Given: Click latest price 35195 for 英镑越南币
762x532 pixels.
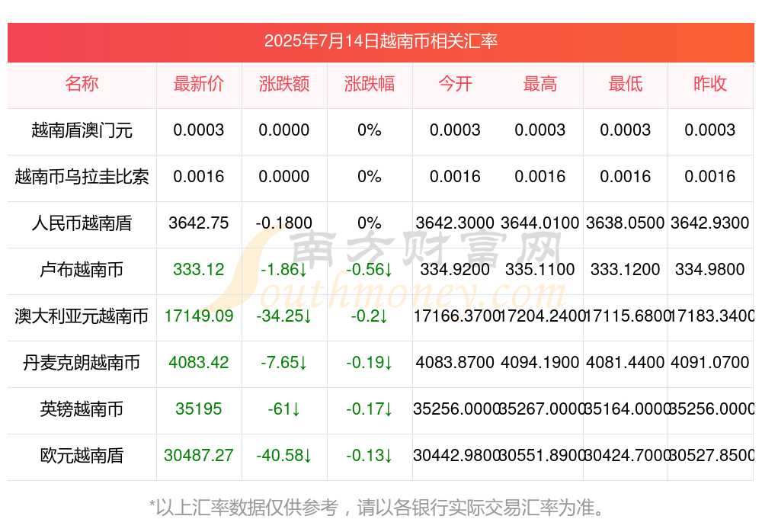Looking at the screenshot, I should tap(199, 409).
